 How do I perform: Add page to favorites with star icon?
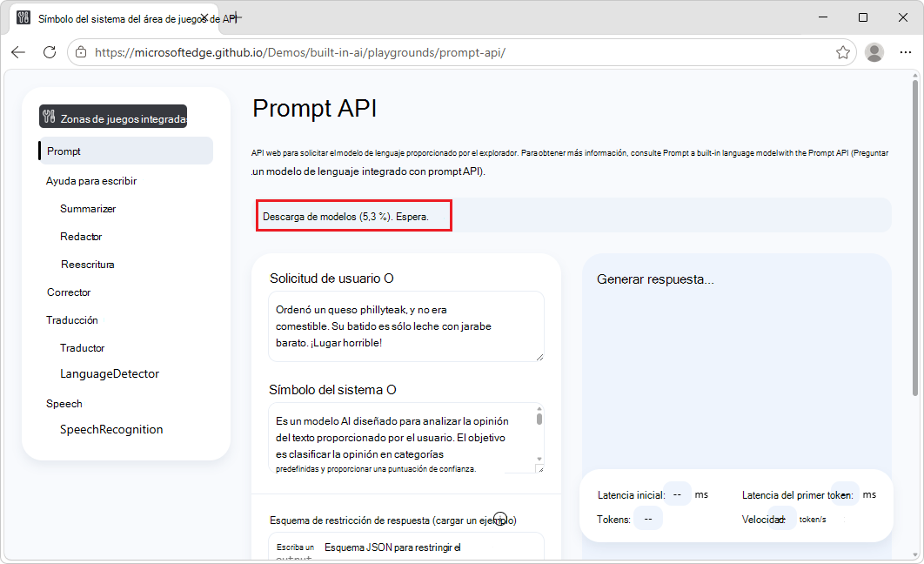[843, 52]
